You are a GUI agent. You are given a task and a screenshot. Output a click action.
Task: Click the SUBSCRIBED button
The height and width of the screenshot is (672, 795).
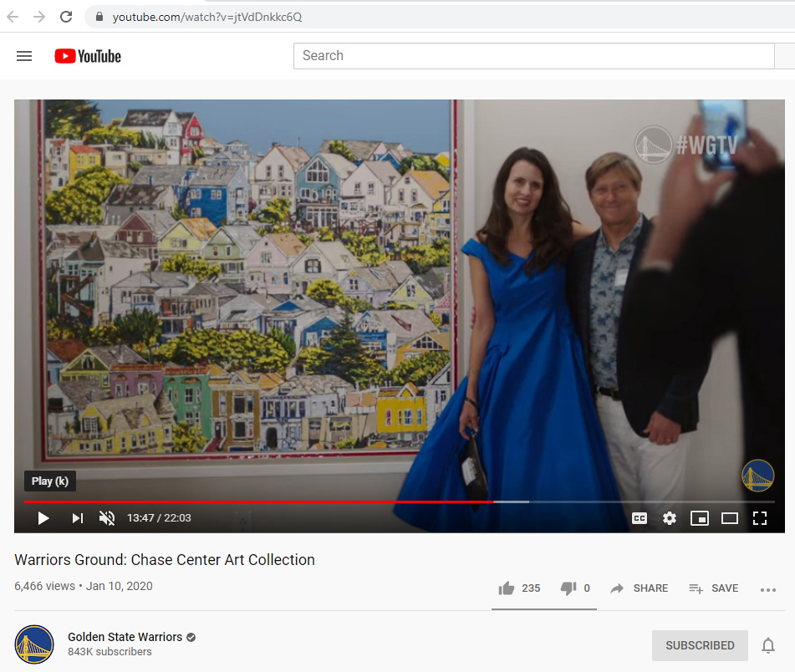click(700, 645)
